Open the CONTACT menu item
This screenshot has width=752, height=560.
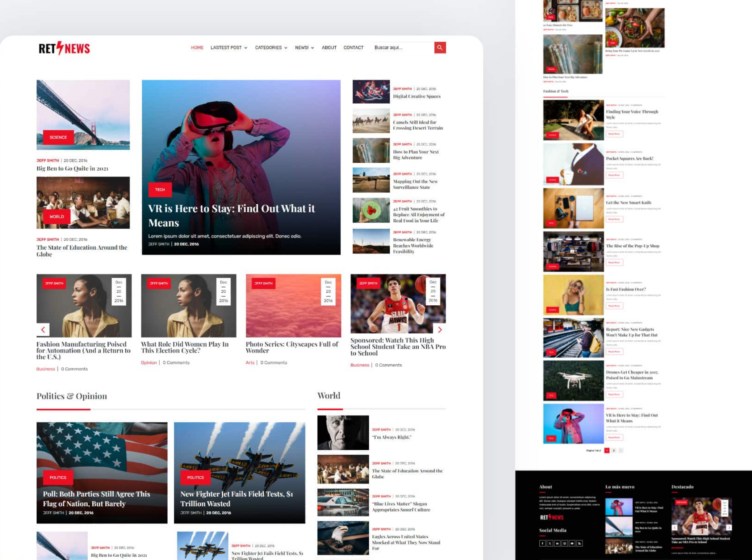tap(353, 48)
